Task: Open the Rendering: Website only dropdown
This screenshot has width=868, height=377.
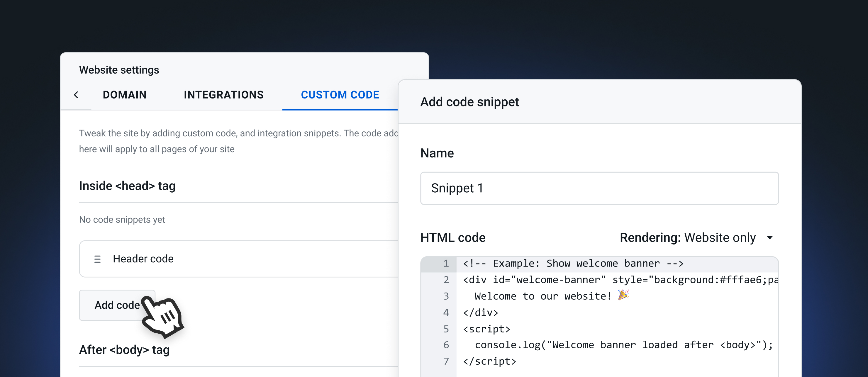Action: (696, 237)
